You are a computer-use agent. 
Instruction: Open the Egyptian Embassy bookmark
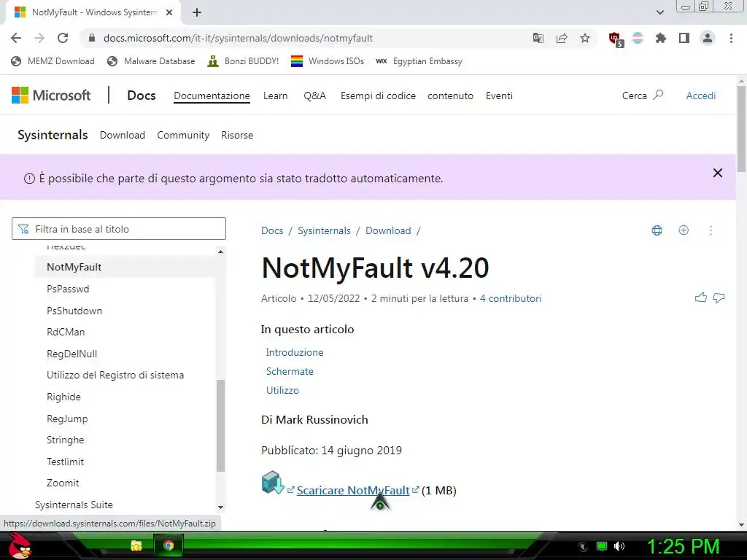pos(419,61)
